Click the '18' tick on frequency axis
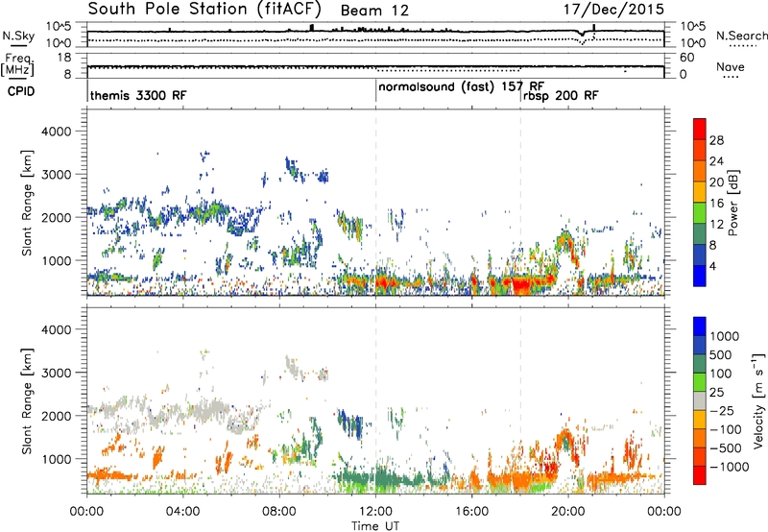The height and width of the screenshot is (532, 768). (64, 58)
